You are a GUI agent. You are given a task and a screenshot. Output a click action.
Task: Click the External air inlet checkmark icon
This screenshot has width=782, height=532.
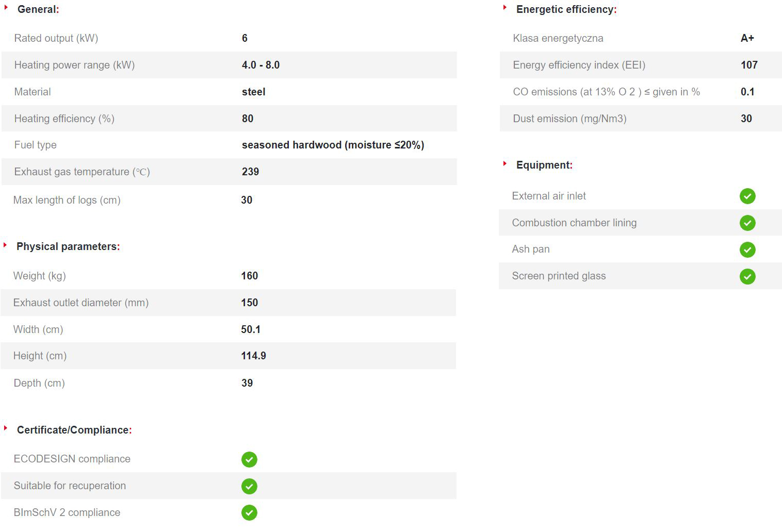click(x=747, y=196)
